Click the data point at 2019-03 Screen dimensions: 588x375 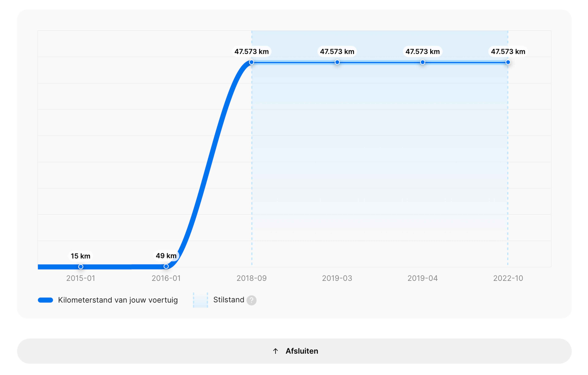click(x=337, y=62)
